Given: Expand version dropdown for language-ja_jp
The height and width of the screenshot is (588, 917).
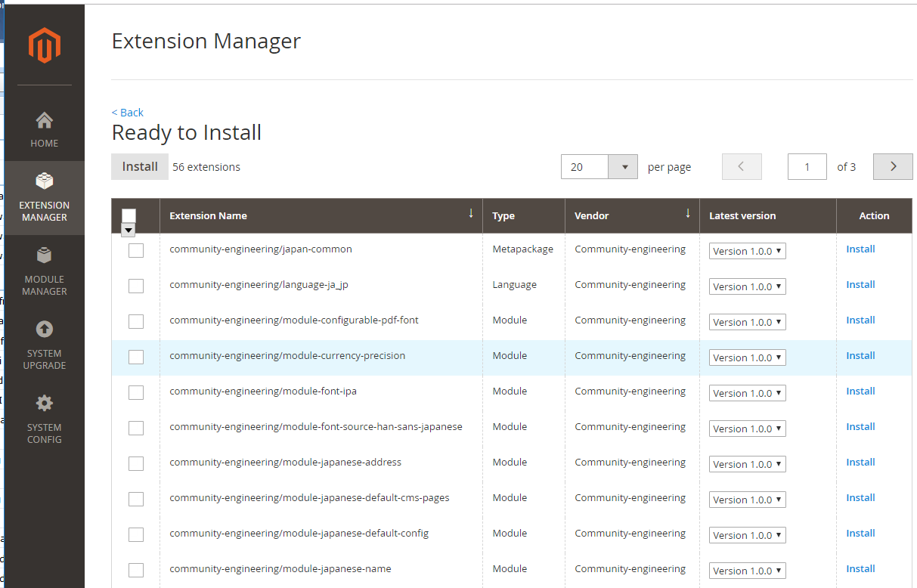Looking at the screenshot, I should point(747,286).
